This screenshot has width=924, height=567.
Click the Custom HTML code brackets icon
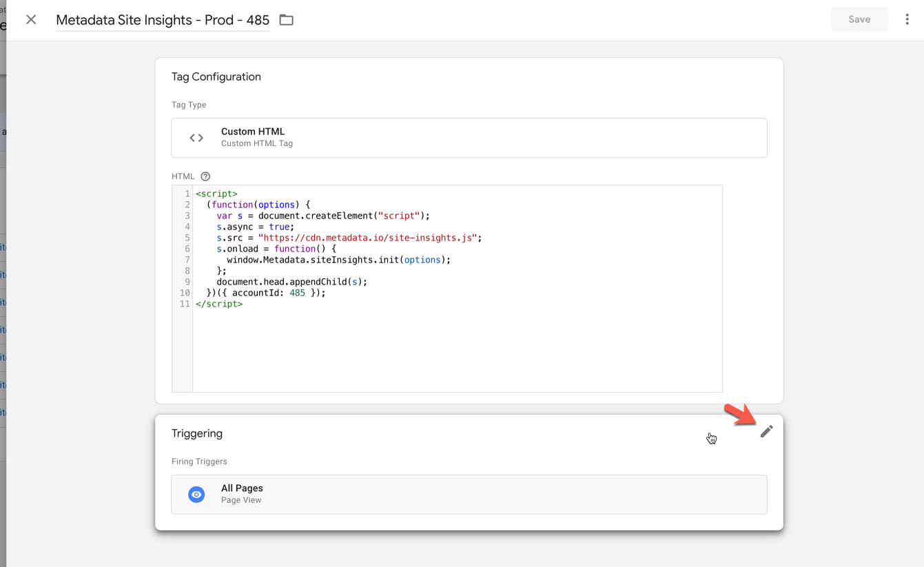click(x=196, y=138)
